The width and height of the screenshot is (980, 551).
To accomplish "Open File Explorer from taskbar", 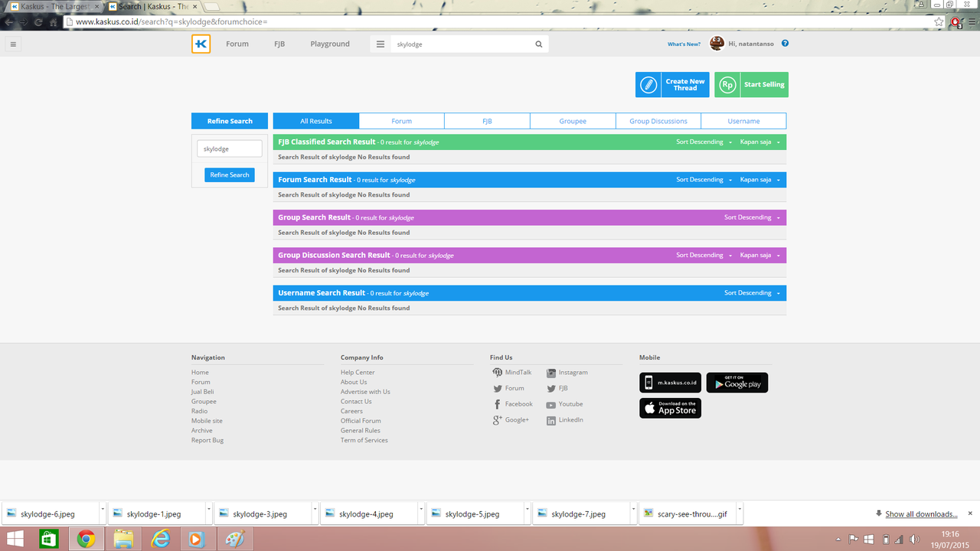I will coord(123,539).
